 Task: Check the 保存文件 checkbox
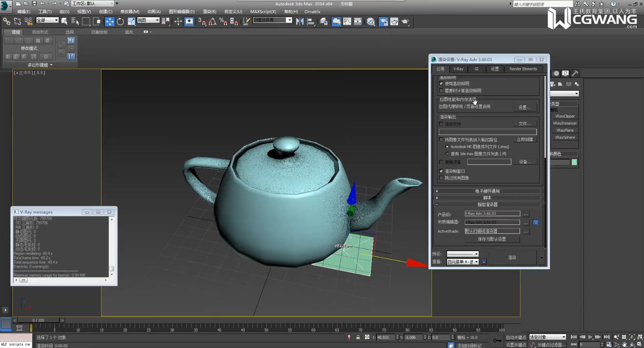point(441,124)
